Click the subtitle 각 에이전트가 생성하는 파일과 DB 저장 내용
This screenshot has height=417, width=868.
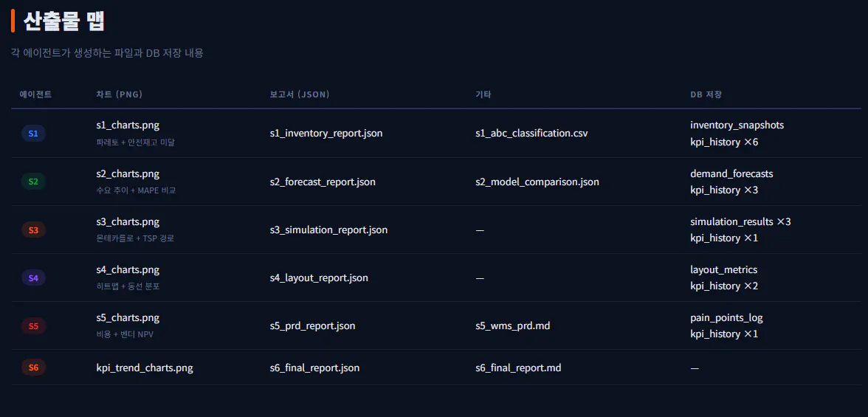point(108,54)
